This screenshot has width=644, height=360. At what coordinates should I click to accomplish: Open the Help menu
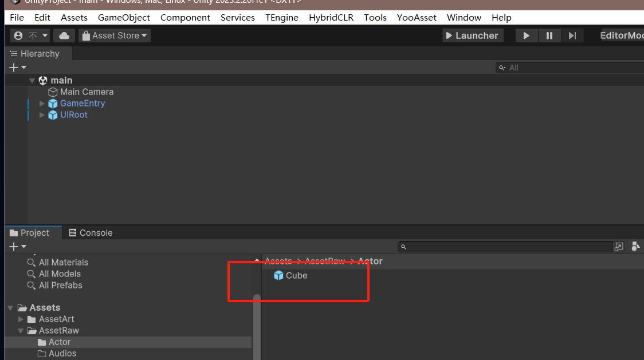point(501,18)
